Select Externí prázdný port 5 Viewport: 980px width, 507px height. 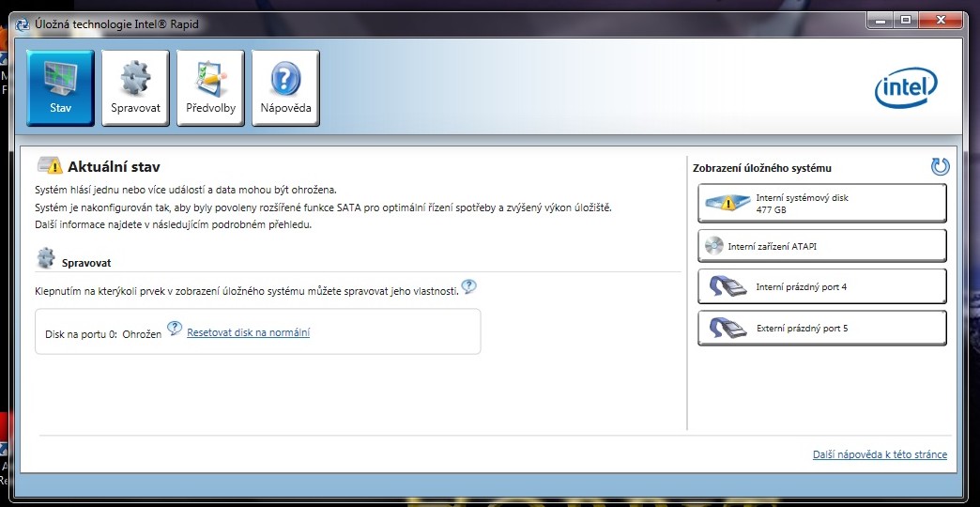[822, 329]
